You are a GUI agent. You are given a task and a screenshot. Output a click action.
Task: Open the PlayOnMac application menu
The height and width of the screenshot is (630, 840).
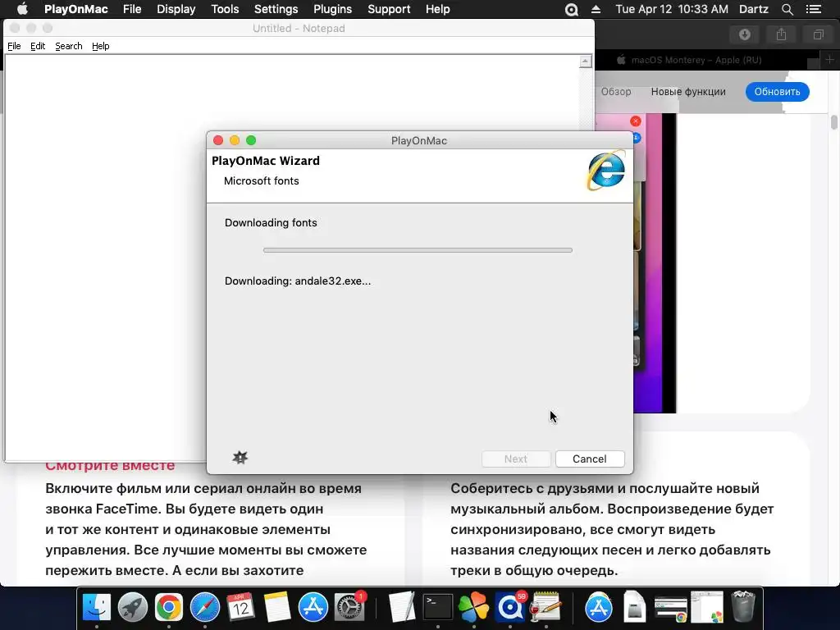click(76, 9)
